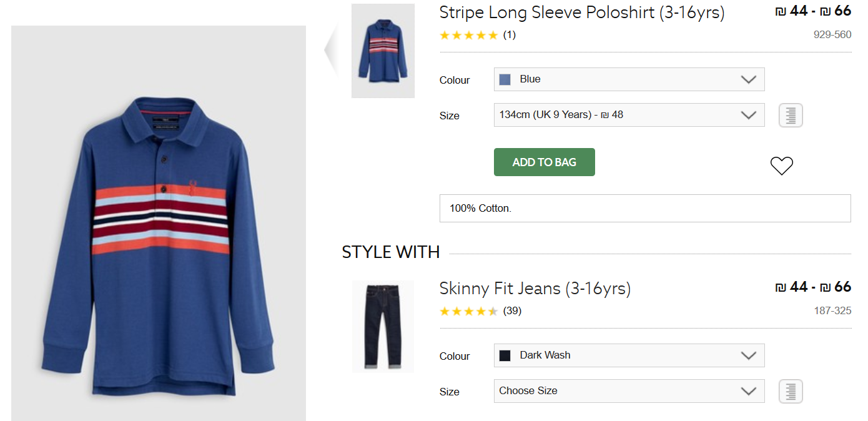Image resolution: width=868 pixels, height=421 pixels.
Task: Select the skinny jeans thumbnail image
Action: (383, 327)
